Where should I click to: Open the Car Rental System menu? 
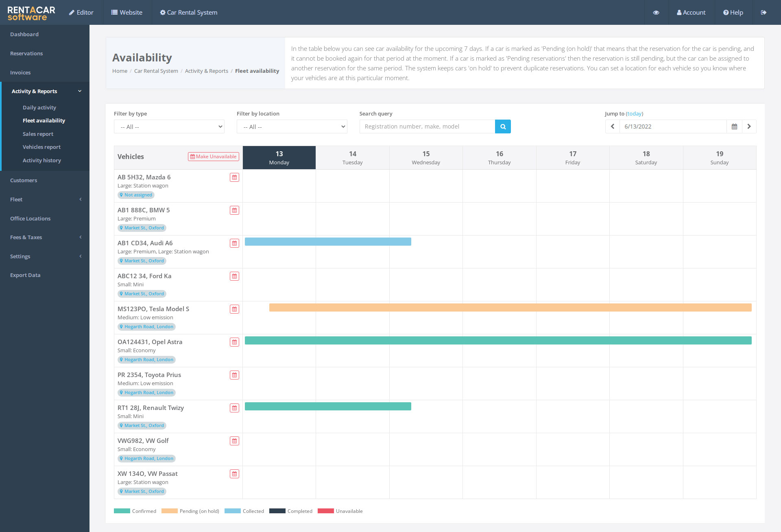tap(189, 13)
